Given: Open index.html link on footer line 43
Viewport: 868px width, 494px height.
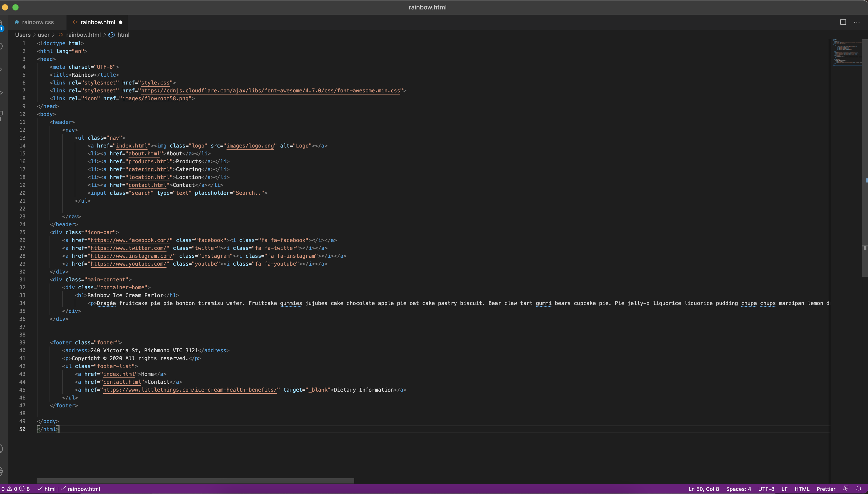Looking at the screenshot, I should click(119, 374).
